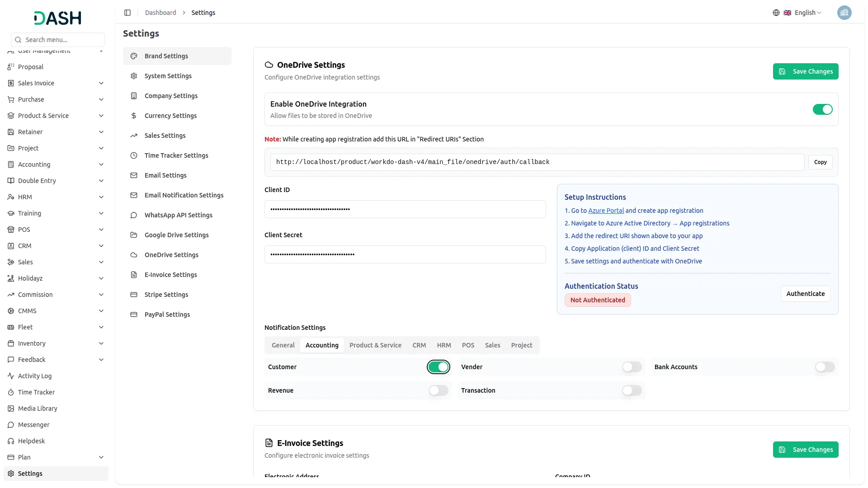This screenshot has width=868, height=488.
Task: Expand the Accounting section in the sidebar
Action: click(x=101, y=164)
